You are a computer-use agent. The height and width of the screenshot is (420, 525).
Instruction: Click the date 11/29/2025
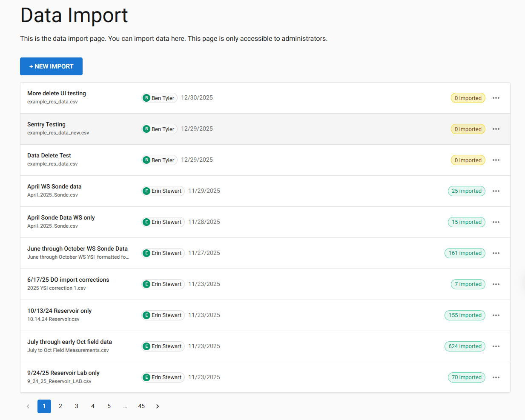[204, 191]
